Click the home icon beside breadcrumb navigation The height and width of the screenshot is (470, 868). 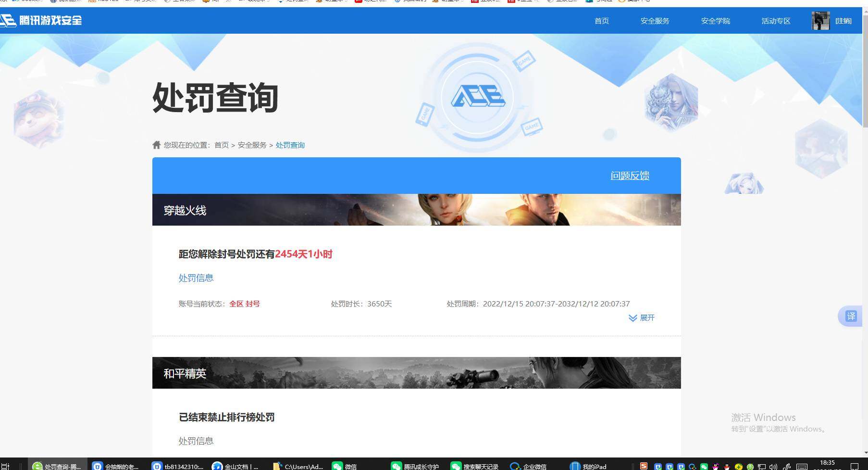point(156,144)
